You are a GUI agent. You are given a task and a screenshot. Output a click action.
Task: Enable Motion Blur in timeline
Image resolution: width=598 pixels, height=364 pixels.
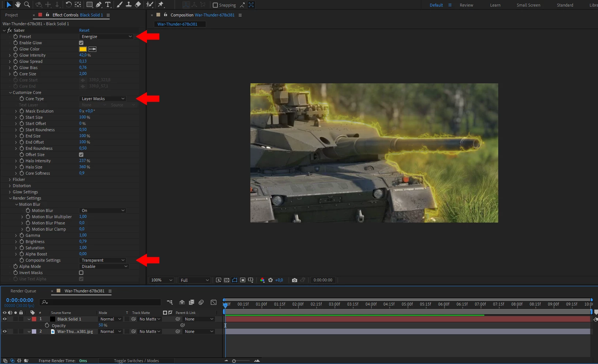tap(201, 302)
